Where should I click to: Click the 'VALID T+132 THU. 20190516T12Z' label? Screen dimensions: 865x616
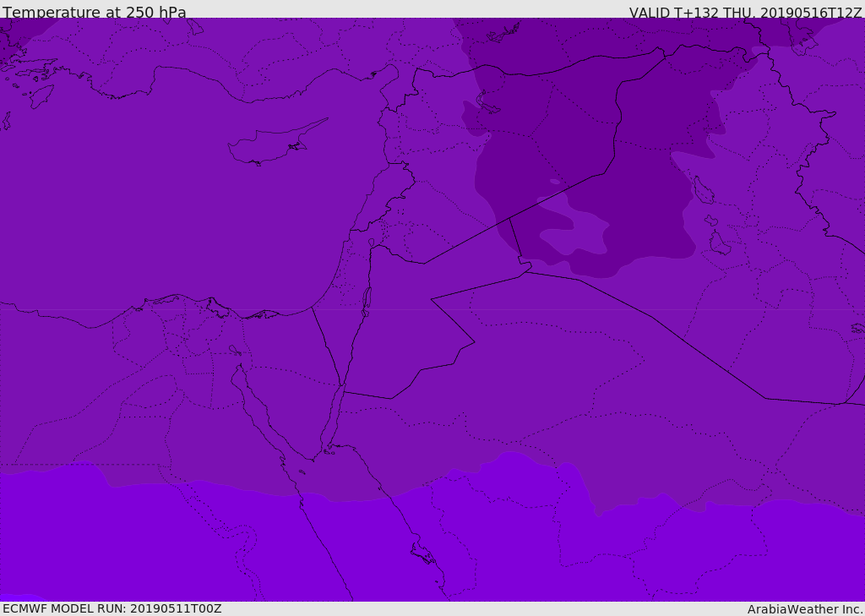tap(745, 13)
